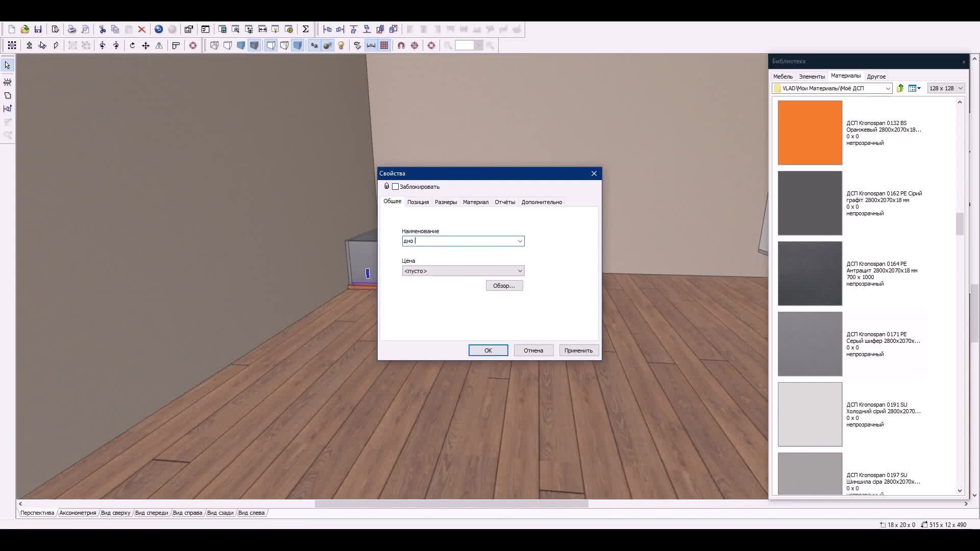Enable the magnet snapping icon

401,45
